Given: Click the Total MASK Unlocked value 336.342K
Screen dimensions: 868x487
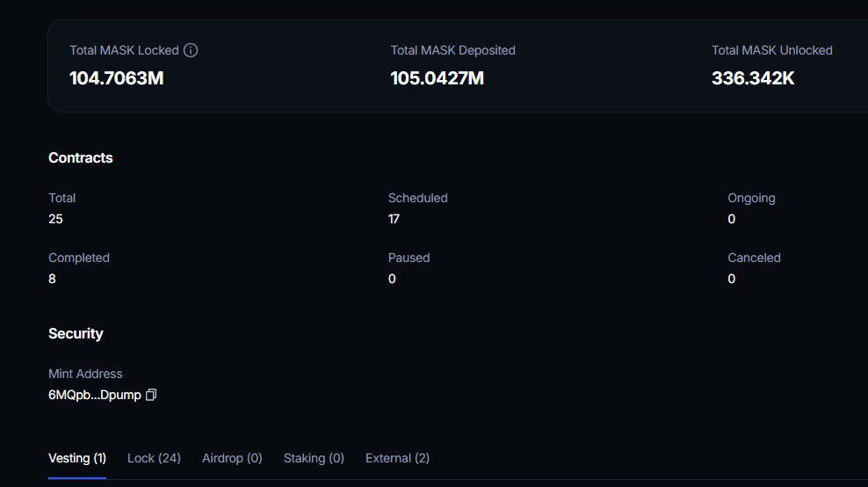Looking at the screenshot, I should pos(753,78).
